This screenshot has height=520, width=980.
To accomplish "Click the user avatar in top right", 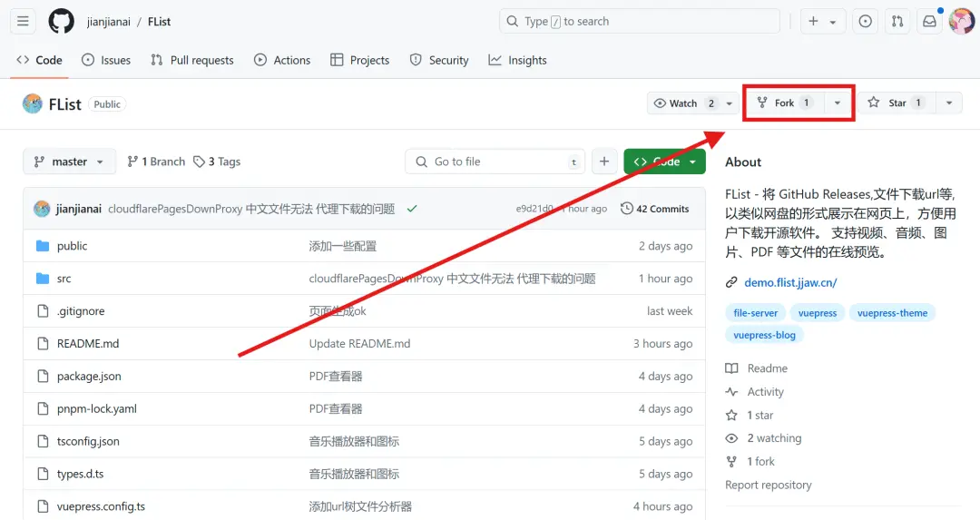I will click(961, 21).
